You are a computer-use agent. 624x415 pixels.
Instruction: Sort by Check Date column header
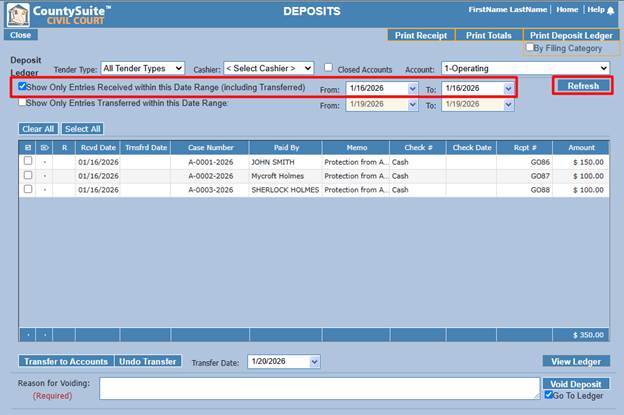click(x=472, y=148)
